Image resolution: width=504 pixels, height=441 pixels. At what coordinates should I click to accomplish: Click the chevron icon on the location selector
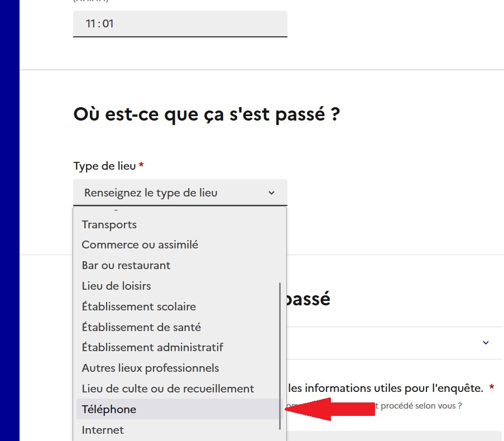coord(272,192)
